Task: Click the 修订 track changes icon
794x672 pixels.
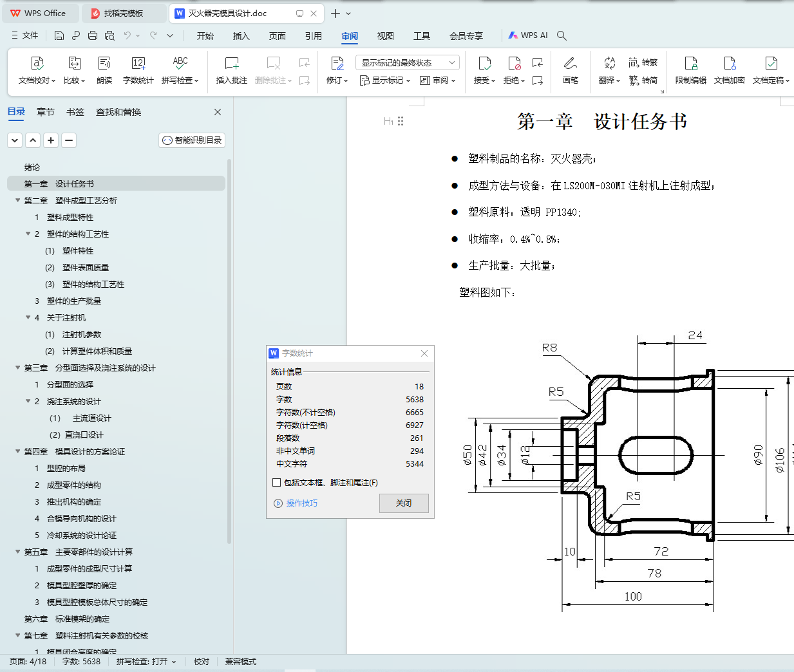Action: tap(337, 63)
